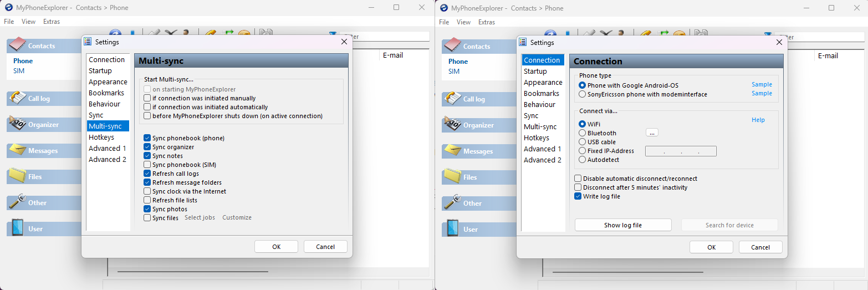Screen dimensions: 868x290
Task: Click the Call log icon in right window
Action: [453, 98]
